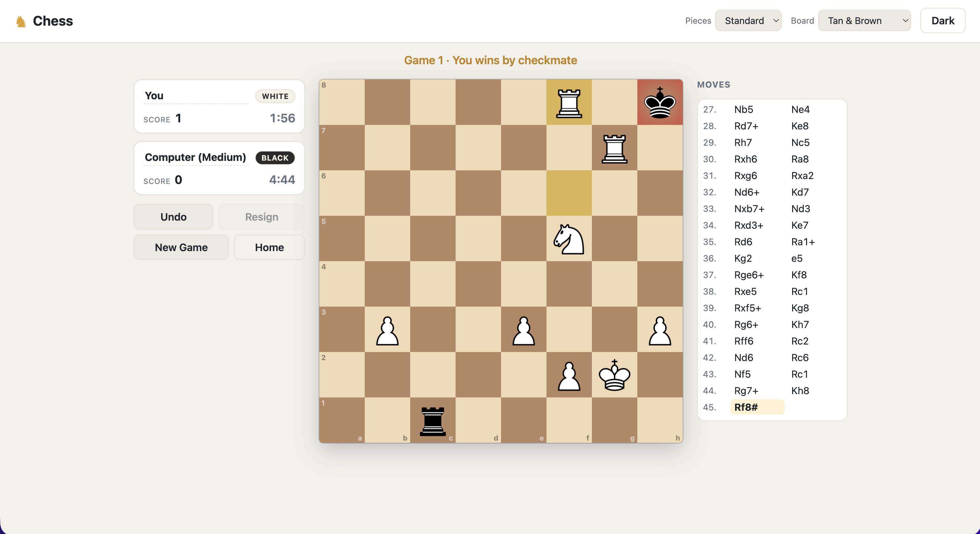Click the 1:56 clock for You

click(x=282, y=118)
